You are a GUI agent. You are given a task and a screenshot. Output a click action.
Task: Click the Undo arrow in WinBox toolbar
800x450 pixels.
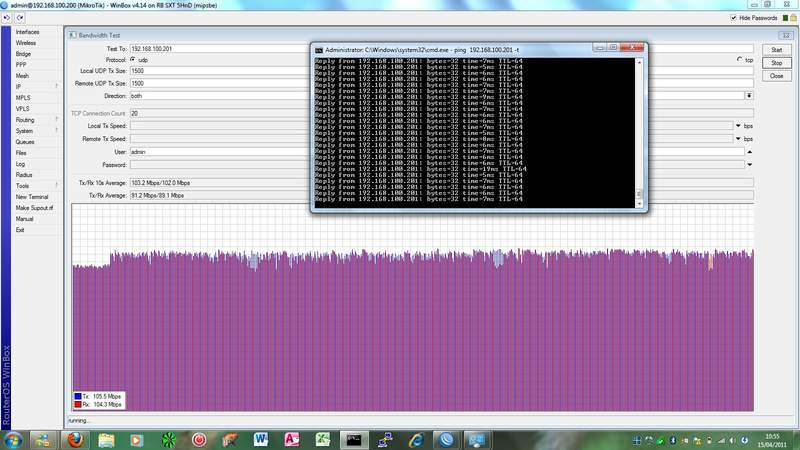click(x=7, y=18)
